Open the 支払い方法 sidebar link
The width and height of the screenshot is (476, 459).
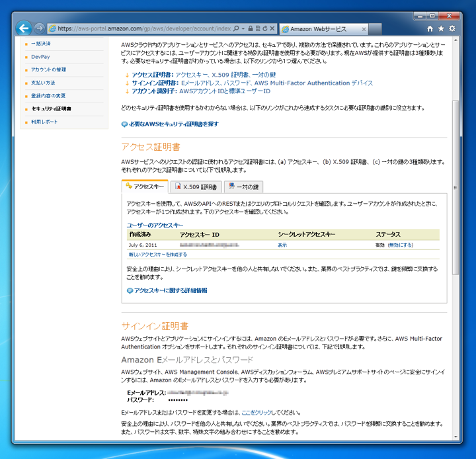[x=43, y=83]
